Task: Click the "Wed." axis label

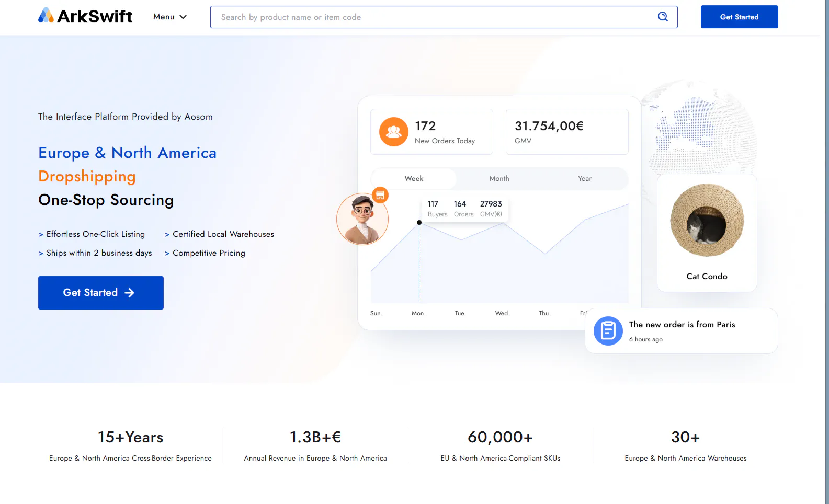Action: [502, 313]
